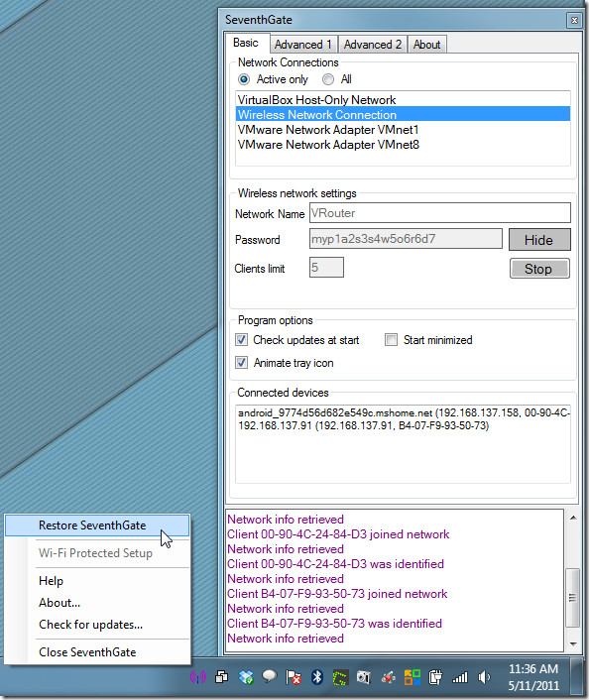Enable Start minimized checkbox
Screen dimensions: 589x700
click(391, 340)
